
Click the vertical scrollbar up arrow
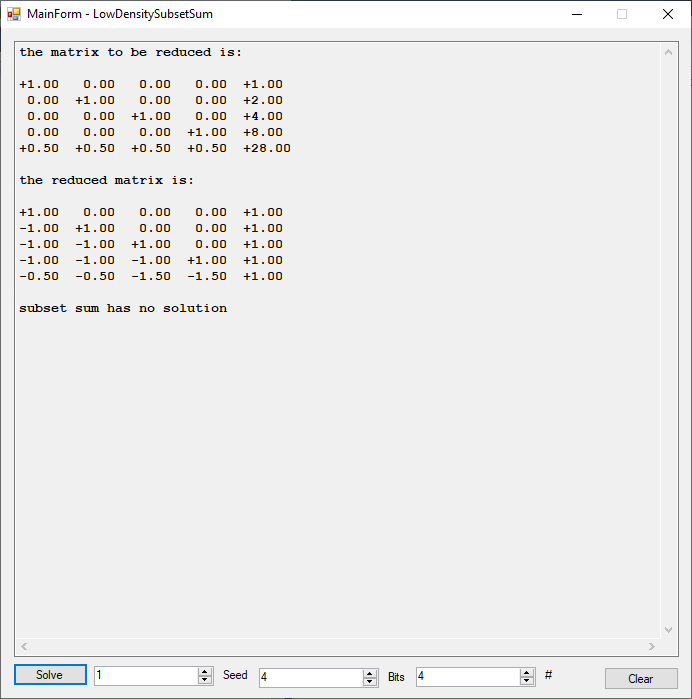coord(668,53)
